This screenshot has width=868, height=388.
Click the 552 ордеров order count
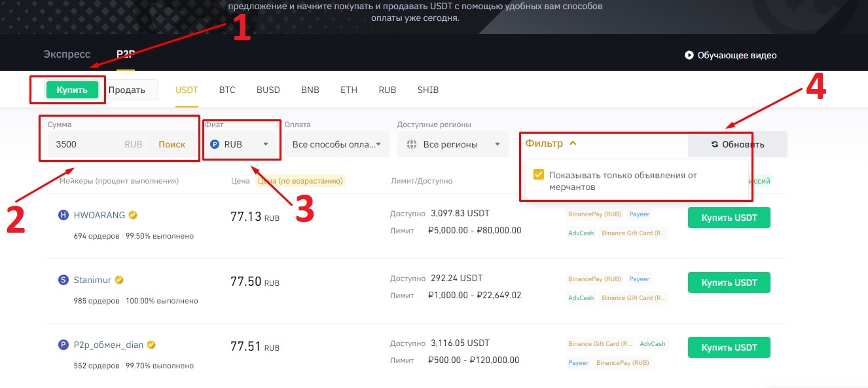96,366
